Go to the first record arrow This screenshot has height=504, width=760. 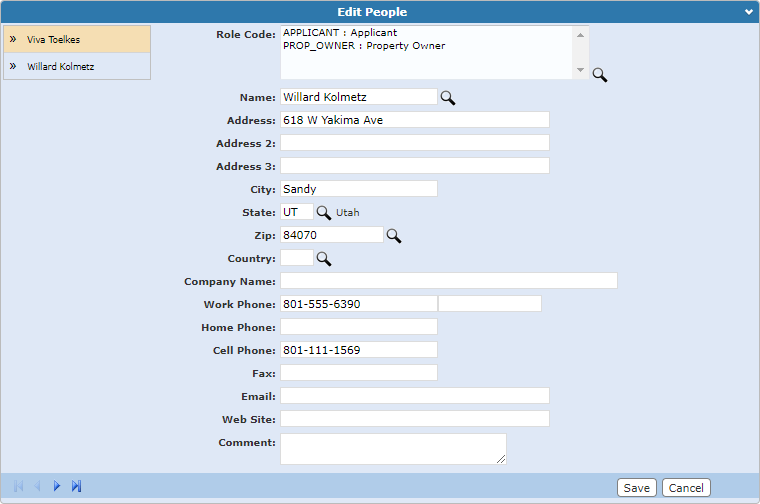[18, 486]
